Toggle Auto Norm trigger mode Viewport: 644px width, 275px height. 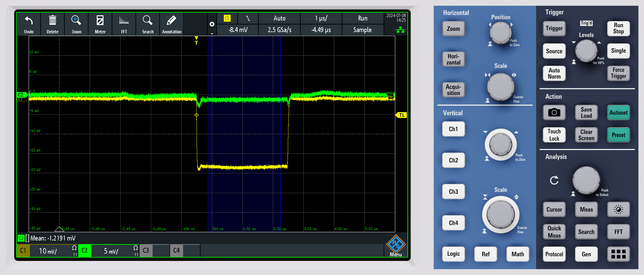(554, 73)
